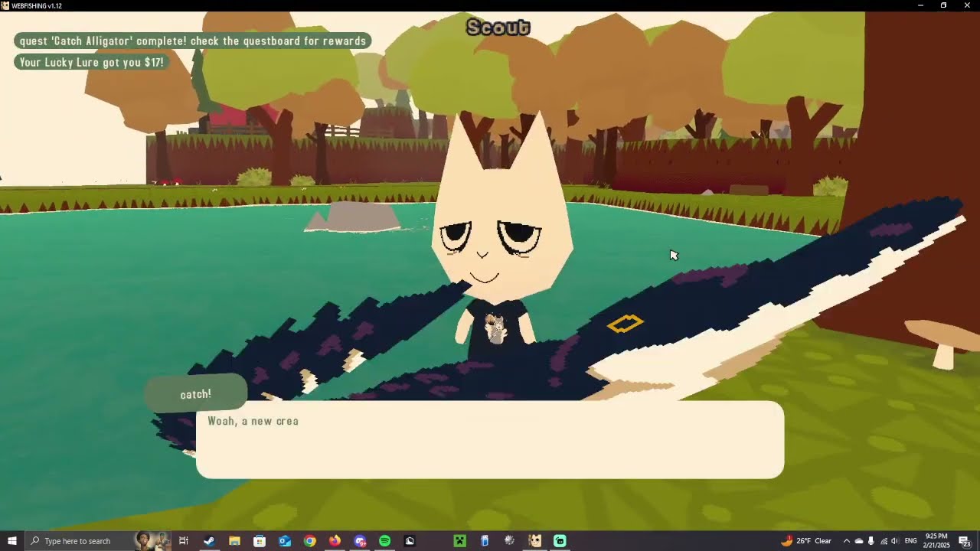Launch Steam from the taskbar
This screenshot has height=551, width=980.
click(209, 541)
